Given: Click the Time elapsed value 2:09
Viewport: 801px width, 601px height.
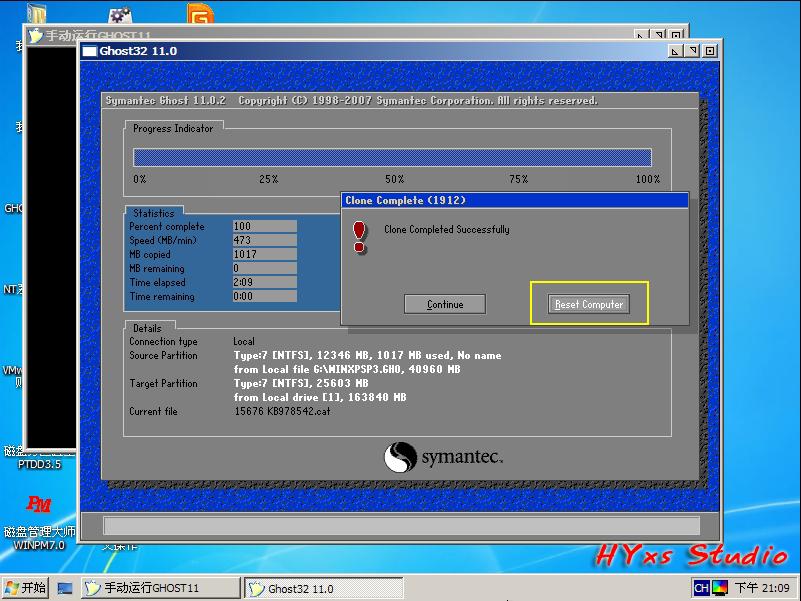Looking at the screenshot, I should coord(265,282).
